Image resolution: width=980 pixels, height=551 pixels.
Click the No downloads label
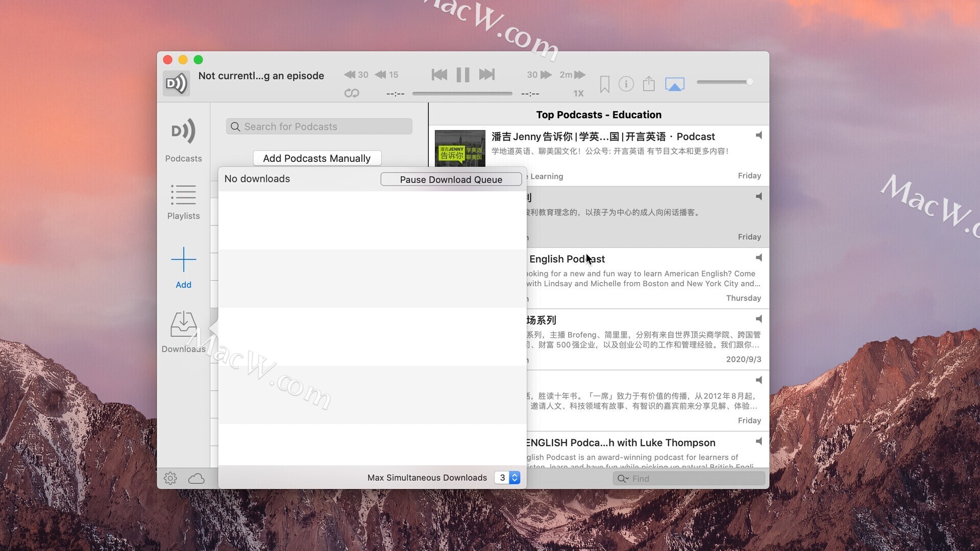[257, 179]
